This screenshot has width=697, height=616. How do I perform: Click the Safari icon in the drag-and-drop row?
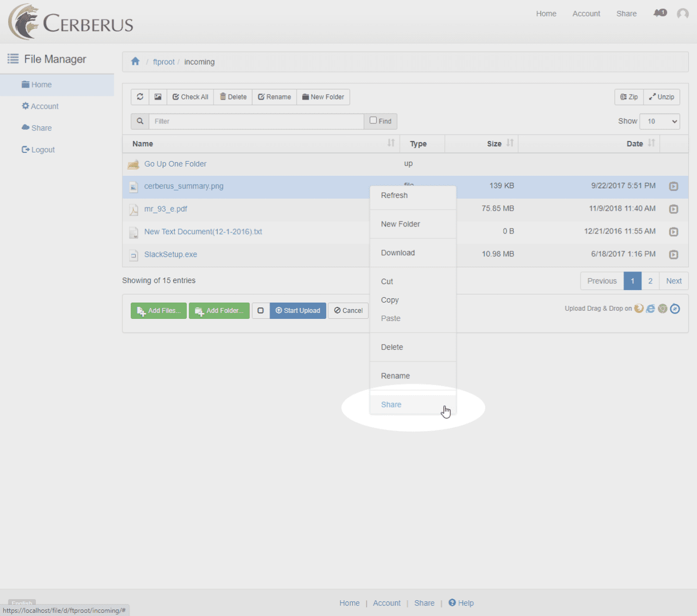click(675, 308)
